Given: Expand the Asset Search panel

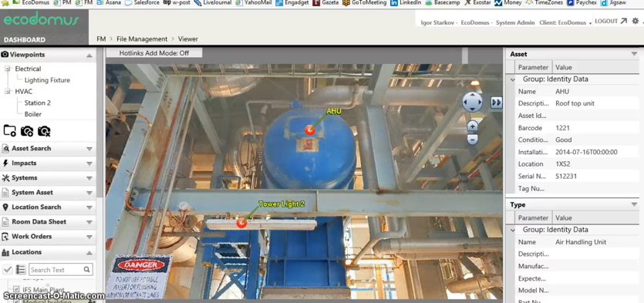Looking at the screenshot, I should [48, 148].
